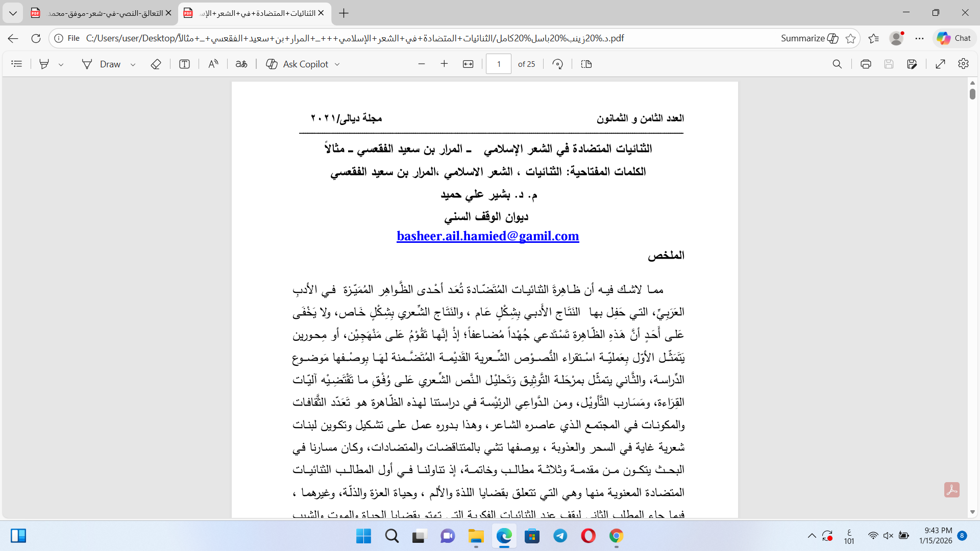Screen dimensions: 980x551
Task: Open chat app on taskbar
Action: (448, 536)
